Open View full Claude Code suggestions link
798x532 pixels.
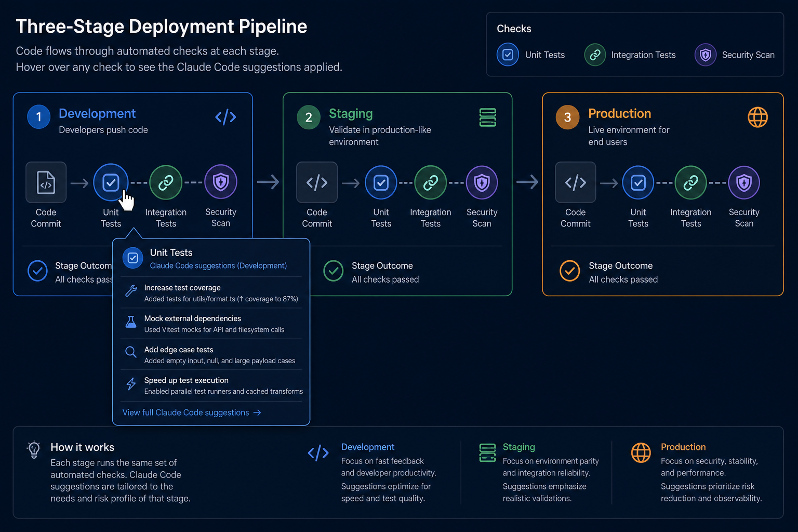[x=192, y=413]
